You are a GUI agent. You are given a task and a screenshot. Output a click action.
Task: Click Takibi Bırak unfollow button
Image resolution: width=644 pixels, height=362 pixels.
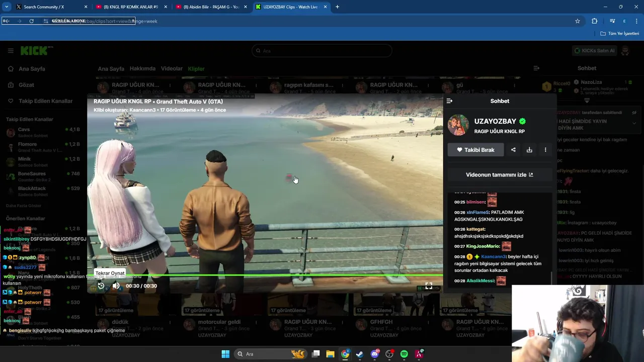pyautogui.click(x=475, y=150)
